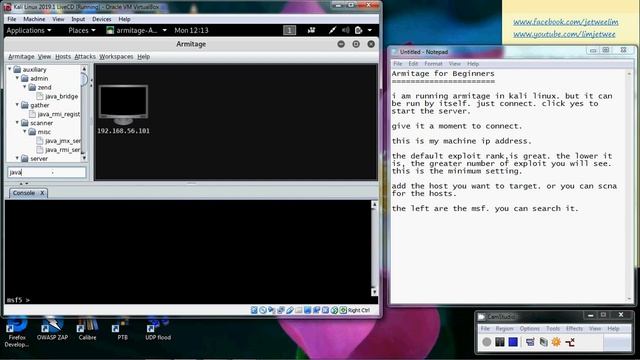Click the console scrollbar down arrow
Screen dimensions: 640x360
pyautogui.click(x=374, y=292)
